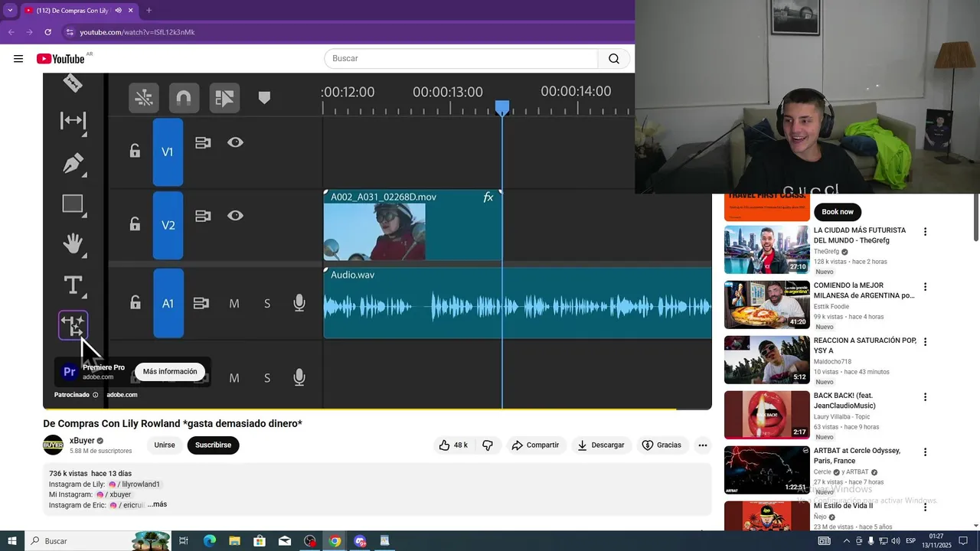Select the Hand tool in the video
The width and height of the screenshot is (980, 551).
73,244
